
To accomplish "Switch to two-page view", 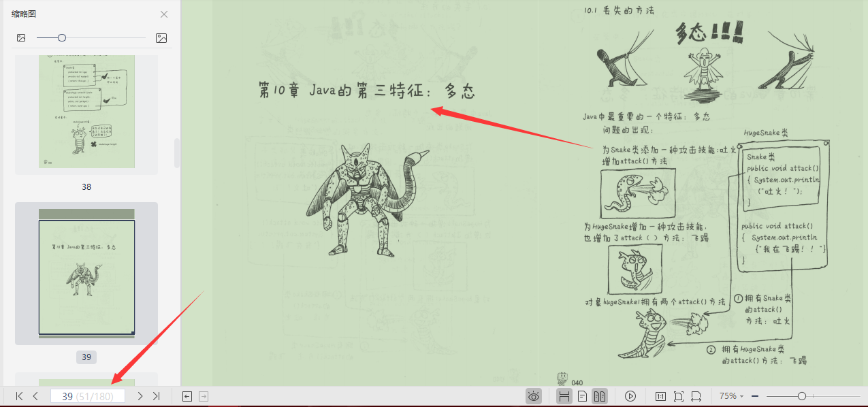I will point(600,396).
